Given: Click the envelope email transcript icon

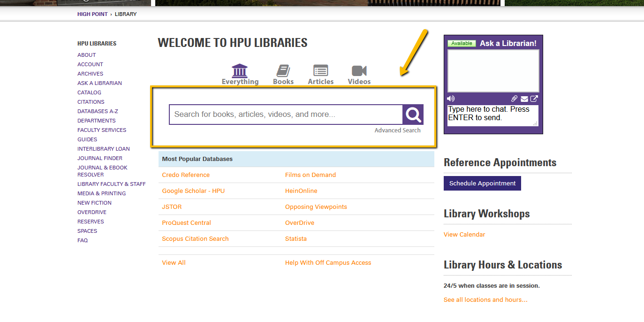Looking at the screenshot, I should point(524,99).
